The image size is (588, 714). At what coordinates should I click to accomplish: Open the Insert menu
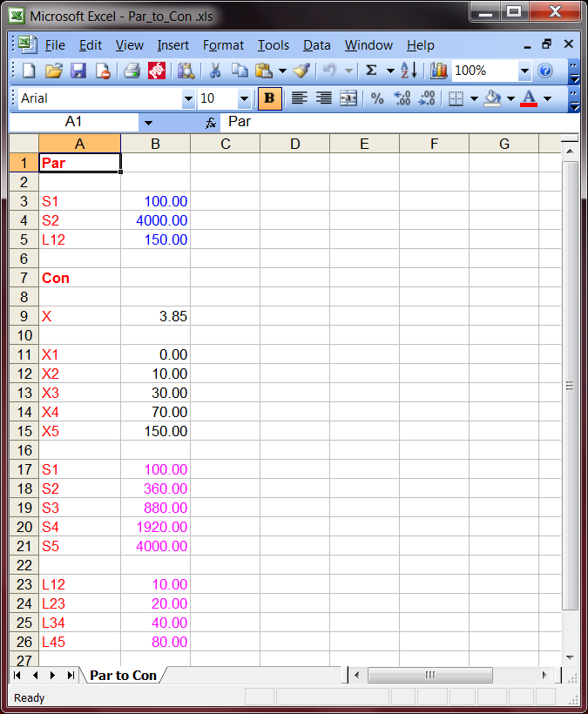coord(173,45)
